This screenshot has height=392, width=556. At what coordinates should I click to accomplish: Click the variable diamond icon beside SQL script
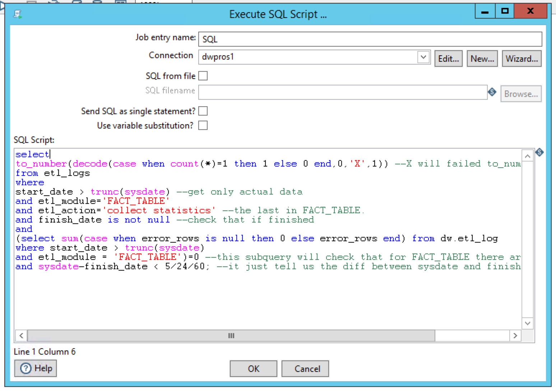tap(539, 152)
